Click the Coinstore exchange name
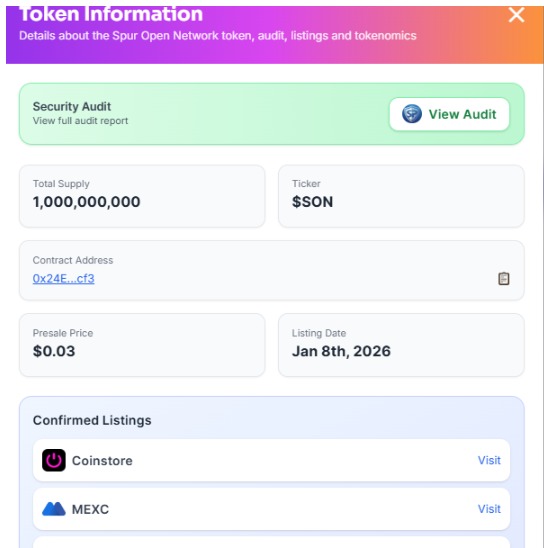The height and width of the screenshot is (548, 544). (102, 461)
